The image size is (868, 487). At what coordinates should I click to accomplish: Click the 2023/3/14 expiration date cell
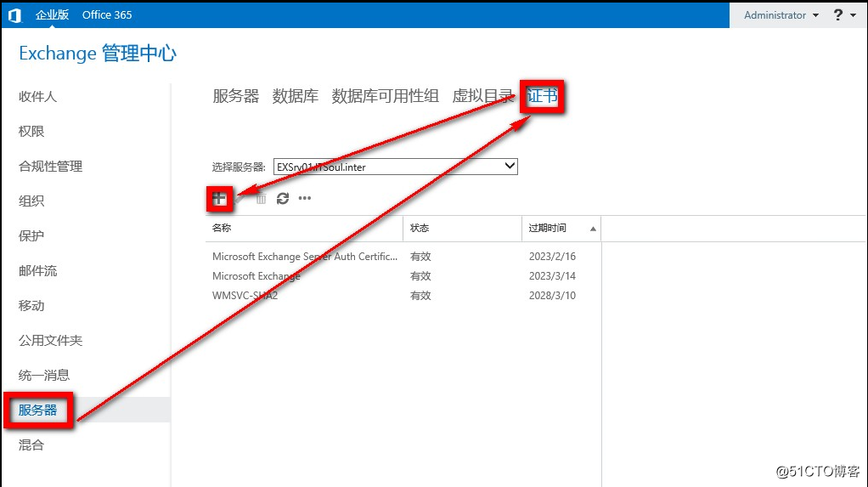coord(552,276)
